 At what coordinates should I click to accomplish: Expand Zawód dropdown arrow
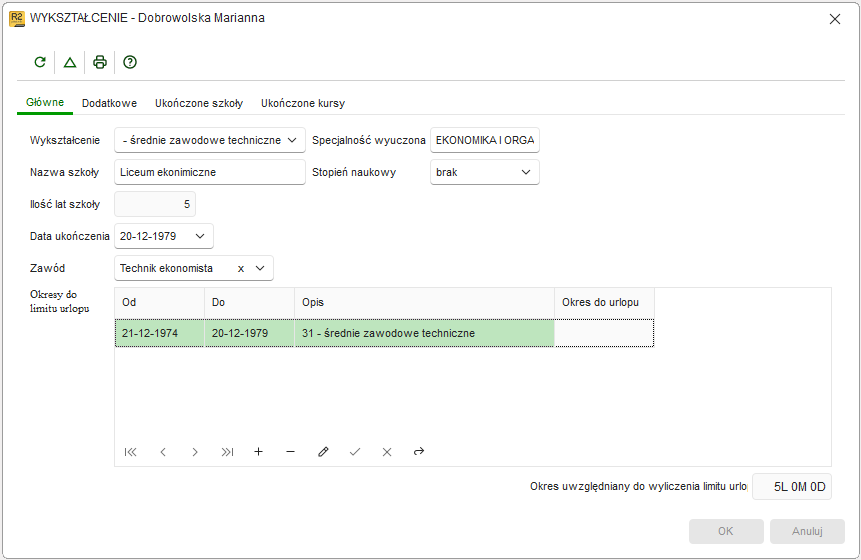260,268
